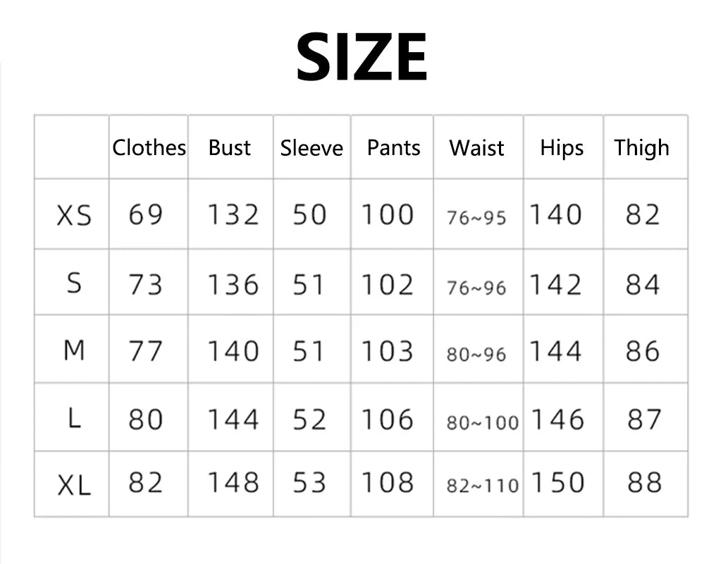Click the clothes length 69 for size XS
Image resolution: width=728 pixels, height=564 pixels.
click(145, 214)
